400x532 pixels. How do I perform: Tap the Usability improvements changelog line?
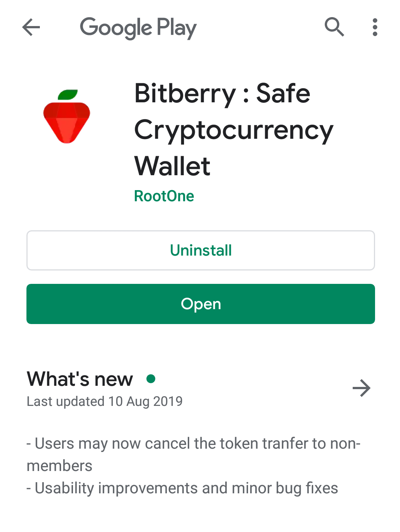pos(182,488)
